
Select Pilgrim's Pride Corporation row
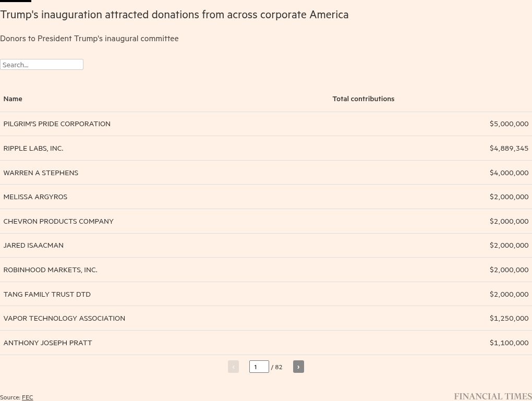point(266,124)
